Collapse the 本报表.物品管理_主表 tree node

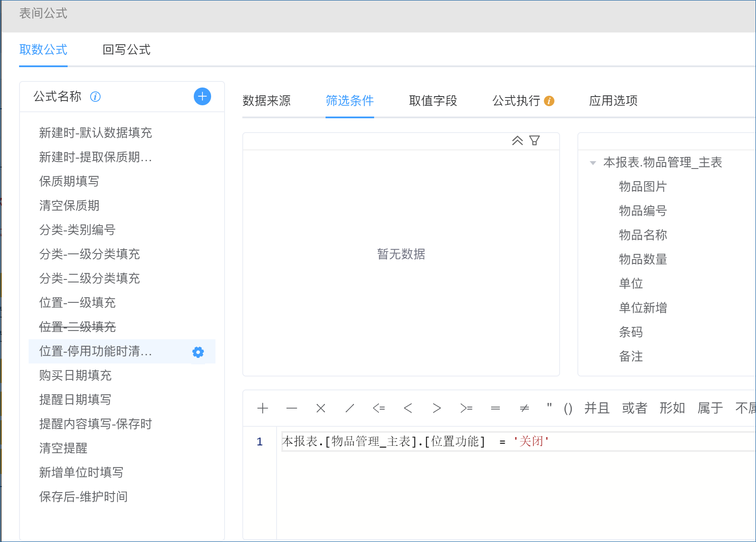coord(593,163)
